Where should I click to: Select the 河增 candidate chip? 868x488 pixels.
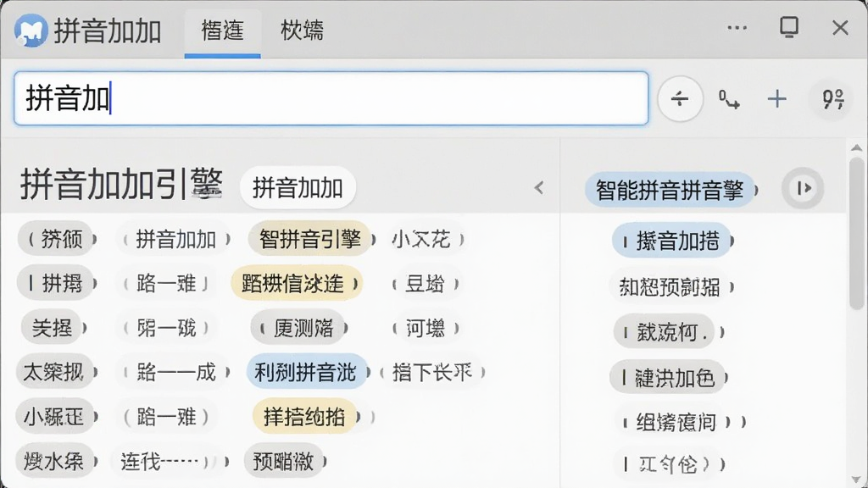point(426,328)
